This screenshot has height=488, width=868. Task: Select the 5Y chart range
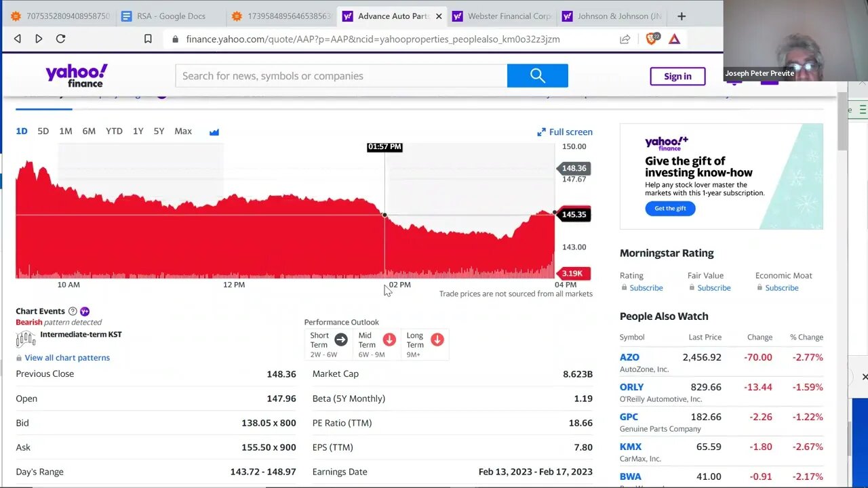159,131
